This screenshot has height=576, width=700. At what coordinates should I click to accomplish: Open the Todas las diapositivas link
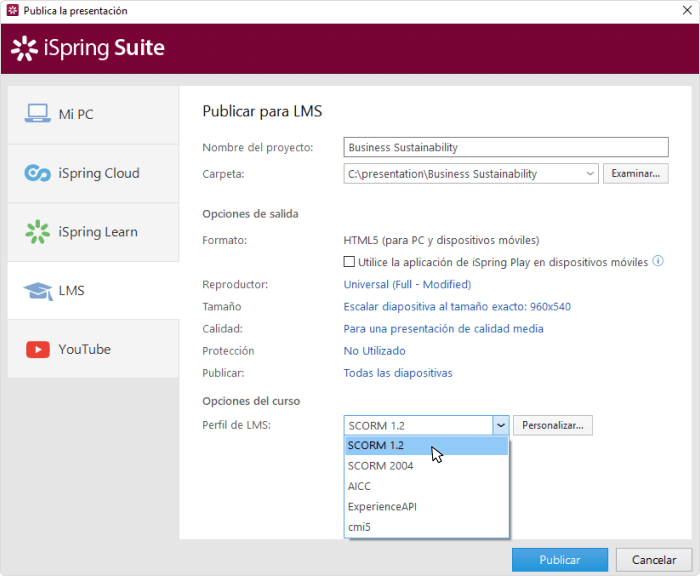[398, 373]
